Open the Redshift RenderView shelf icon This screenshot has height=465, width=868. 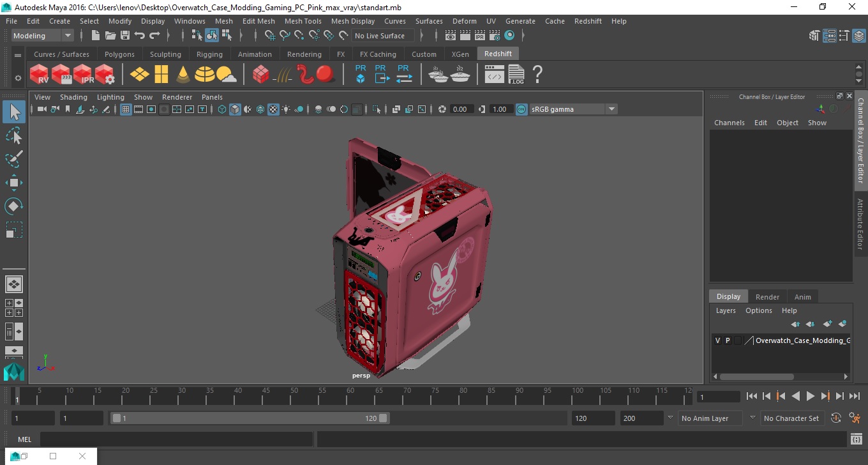point(40,75)
